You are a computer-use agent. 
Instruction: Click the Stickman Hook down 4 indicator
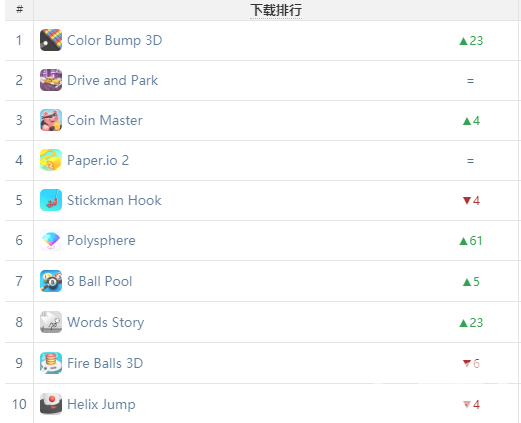coord(471,200)
